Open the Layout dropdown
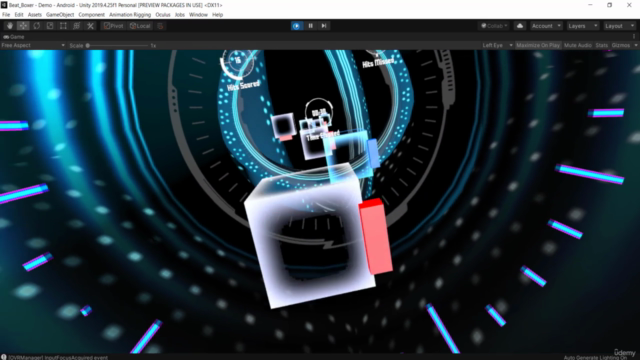 click(x=619, y=26)
